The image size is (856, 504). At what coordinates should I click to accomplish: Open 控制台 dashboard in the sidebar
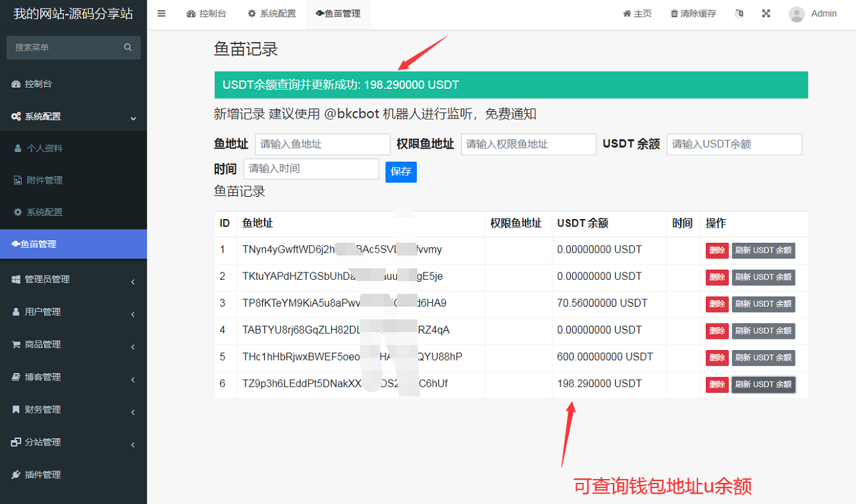click(38, 84)
